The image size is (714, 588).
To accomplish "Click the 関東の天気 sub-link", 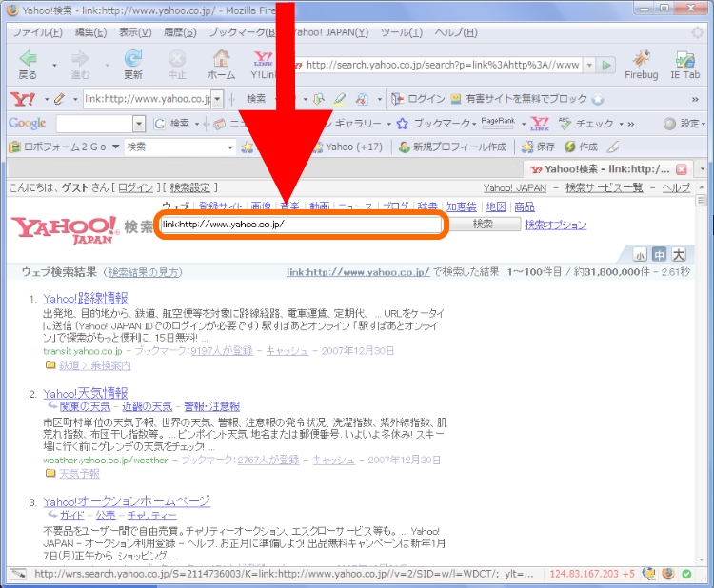I will click(85, 406).
